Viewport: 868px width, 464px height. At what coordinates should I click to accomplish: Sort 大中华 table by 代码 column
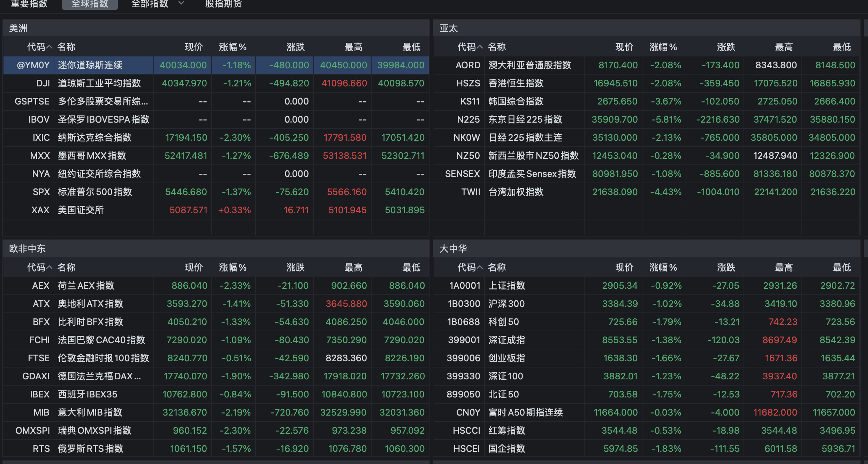click(470, 268)
